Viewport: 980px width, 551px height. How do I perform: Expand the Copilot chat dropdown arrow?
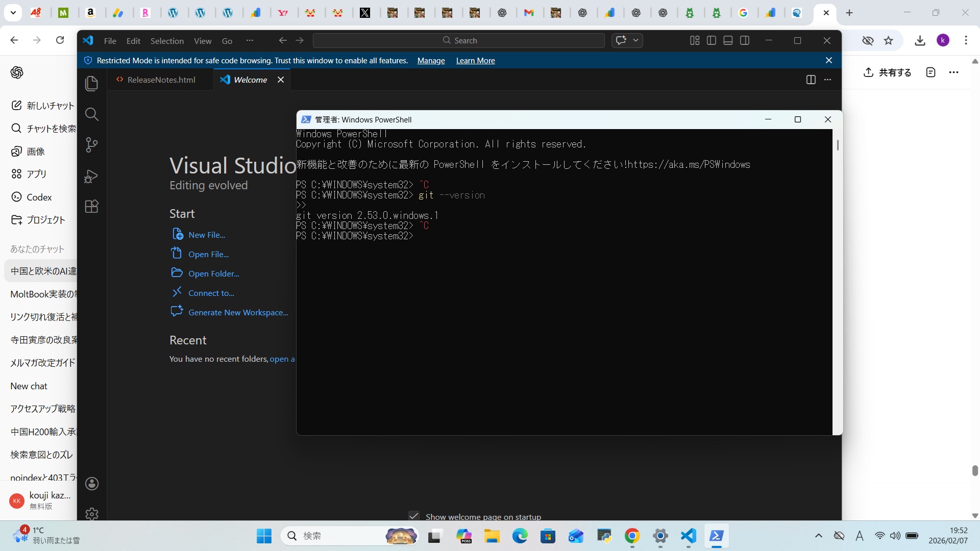point(636,40)
